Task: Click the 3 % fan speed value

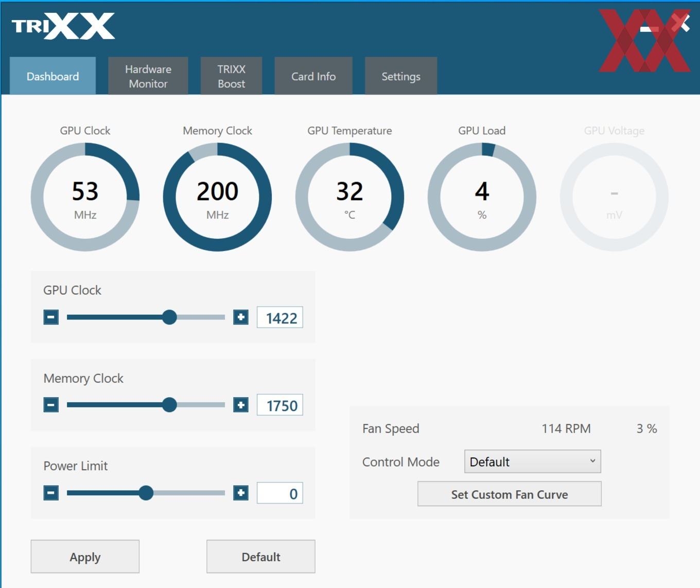Action: click(646, 429)
